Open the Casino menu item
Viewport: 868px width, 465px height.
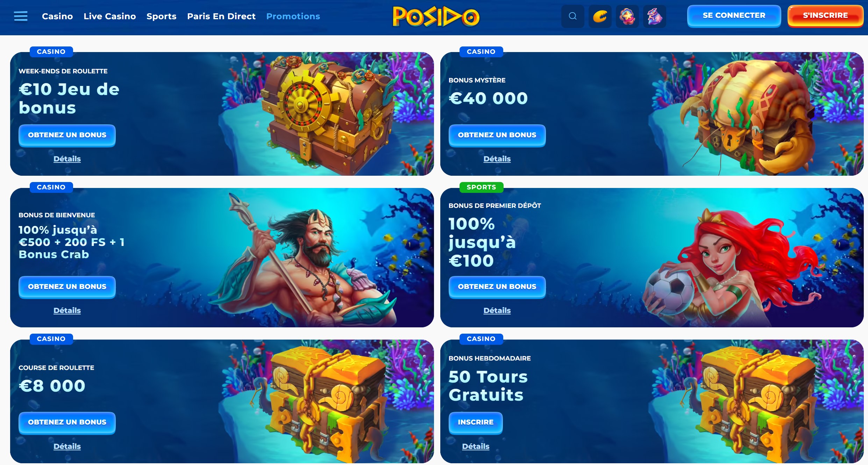57,16
